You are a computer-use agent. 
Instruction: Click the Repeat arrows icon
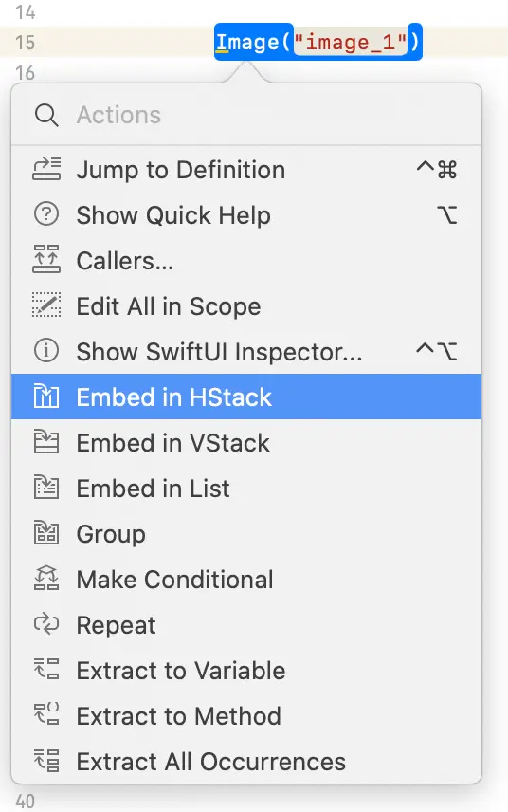(46, 624)
